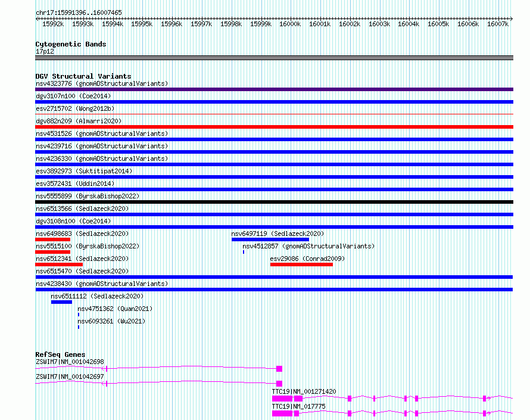Screen dimensions: 530x420
Task: Click TTC19|NM_017775 transcript label
Action: (299, 406)
